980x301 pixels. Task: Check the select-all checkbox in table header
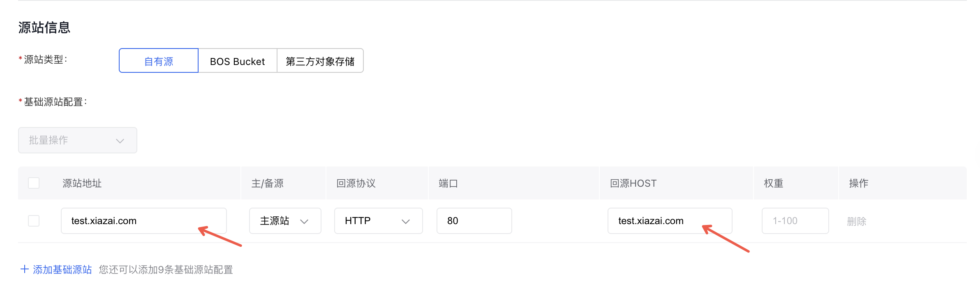[x=33, y=183]
